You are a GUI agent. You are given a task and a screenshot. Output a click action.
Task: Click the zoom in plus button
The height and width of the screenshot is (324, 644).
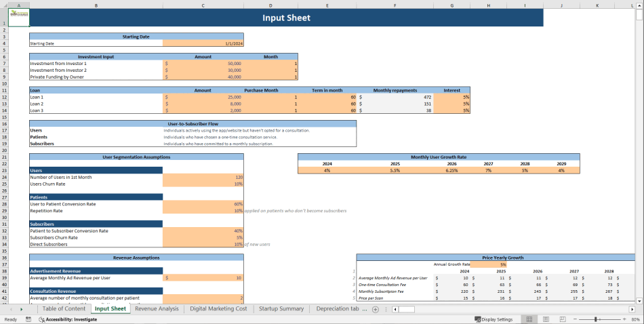[x=624, y=319]
